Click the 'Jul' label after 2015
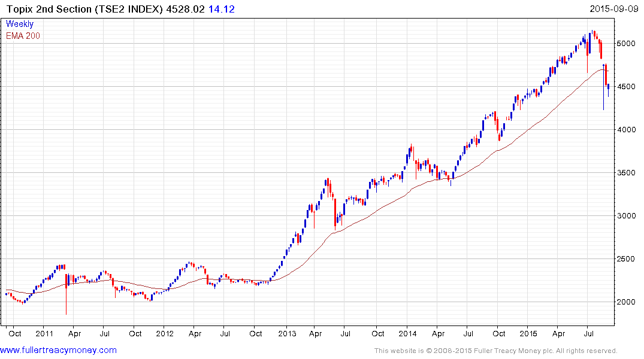The image size is (644, 359). coord(588,333)
